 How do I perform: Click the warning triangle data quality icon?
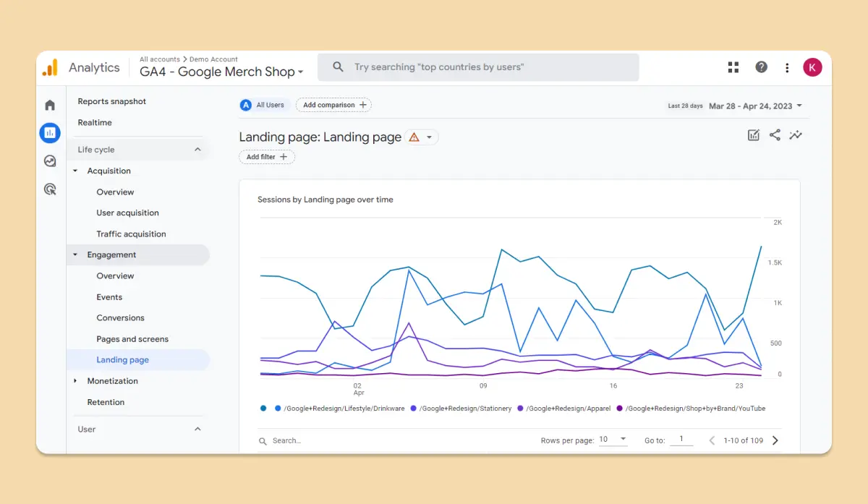(414, 137)
